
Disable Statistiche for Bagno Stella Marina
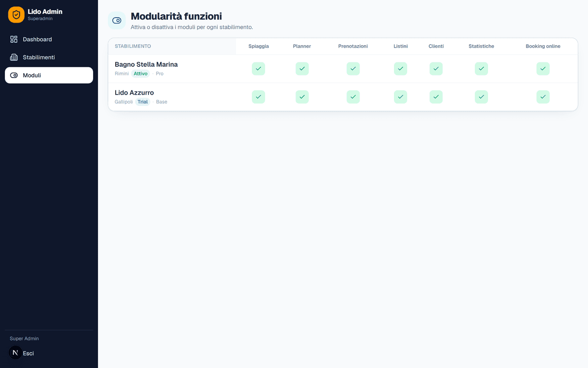click(481, 69)
